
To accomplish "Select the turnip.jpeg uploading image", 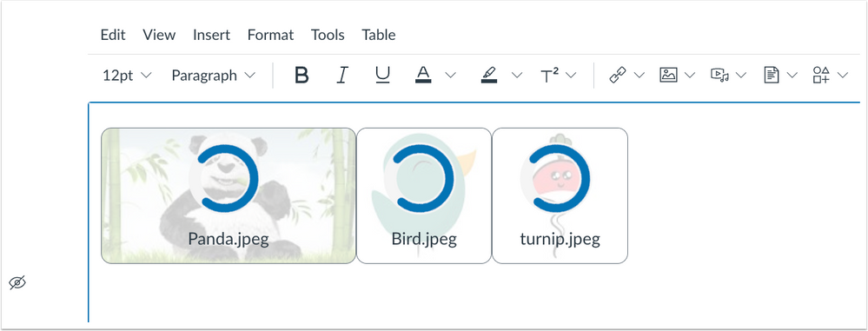I will pos(560,196).
